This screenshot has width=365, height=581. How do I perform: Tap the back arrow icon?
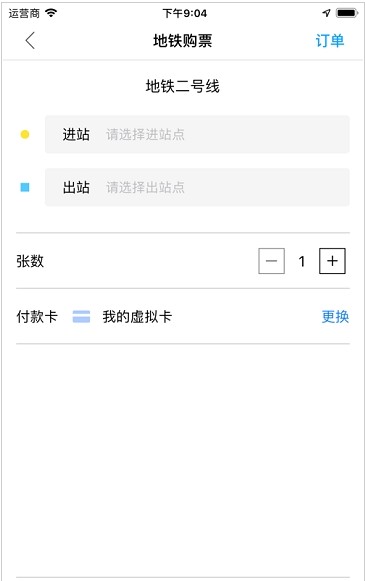click(30, 40)
